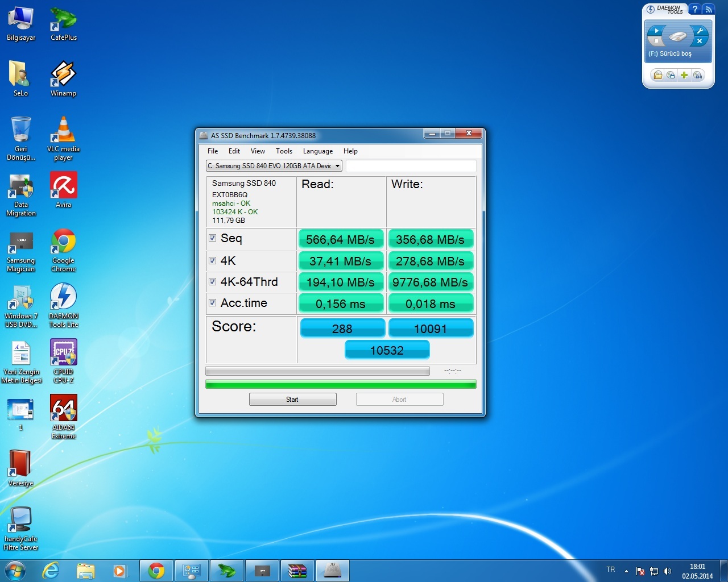Click the total score 10532 box
The width and height of the screenshot is (728, 582).
coord(387,350)
